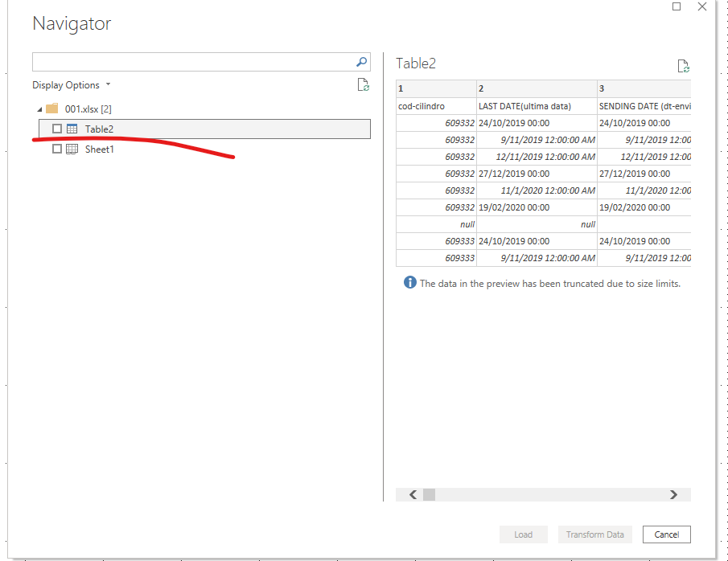Click the 11/1/2020 12:00:00 AM cell in column 2
The width and height of the screenshot is (728, 561).
pyautogui.click(x=537, y=190)
